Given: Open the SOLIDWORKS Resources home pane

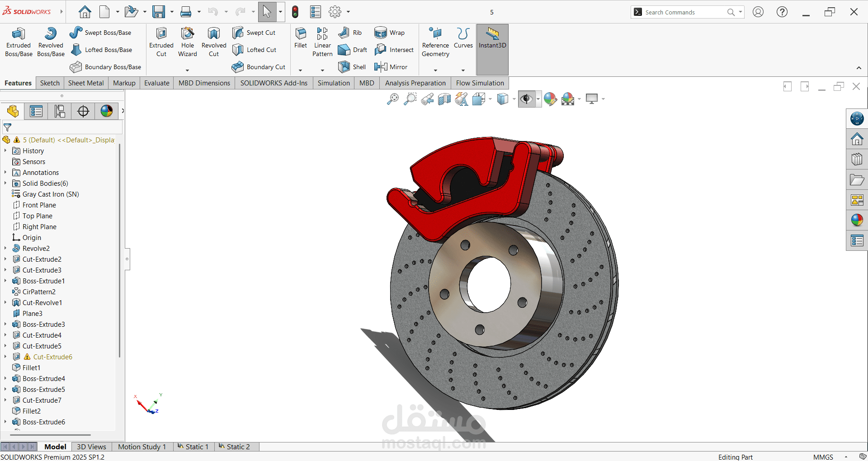Looking at the screenshot, I should click(857, 139).
